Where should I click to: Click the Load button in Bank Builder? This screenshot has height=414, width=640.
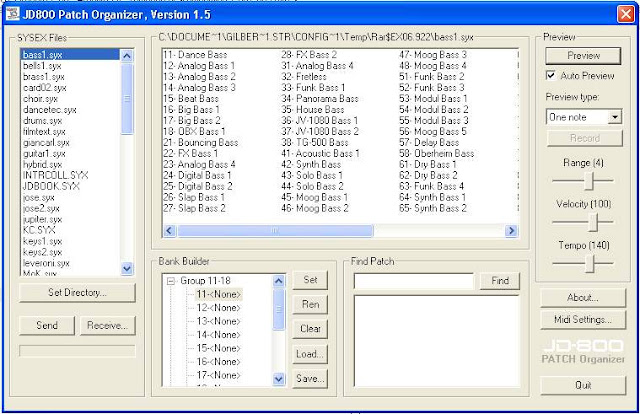point(310,354)
